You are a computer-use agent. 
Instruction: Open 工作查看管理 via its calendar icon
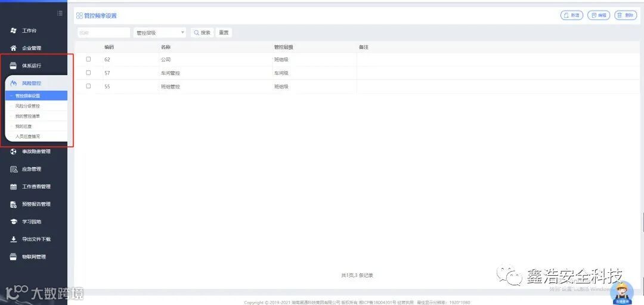(x=13, y=187)
